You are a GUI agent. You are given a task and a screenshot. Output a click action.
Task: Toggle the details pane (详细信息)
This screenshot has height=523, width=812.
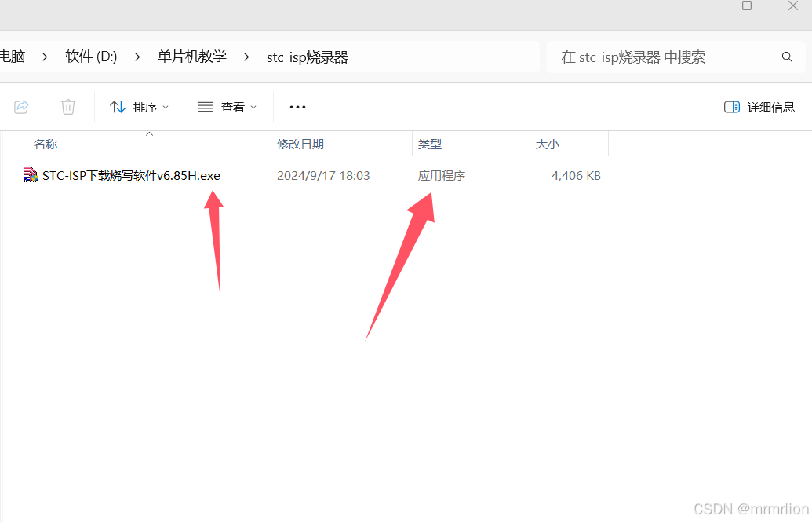(x=759, y=107)
